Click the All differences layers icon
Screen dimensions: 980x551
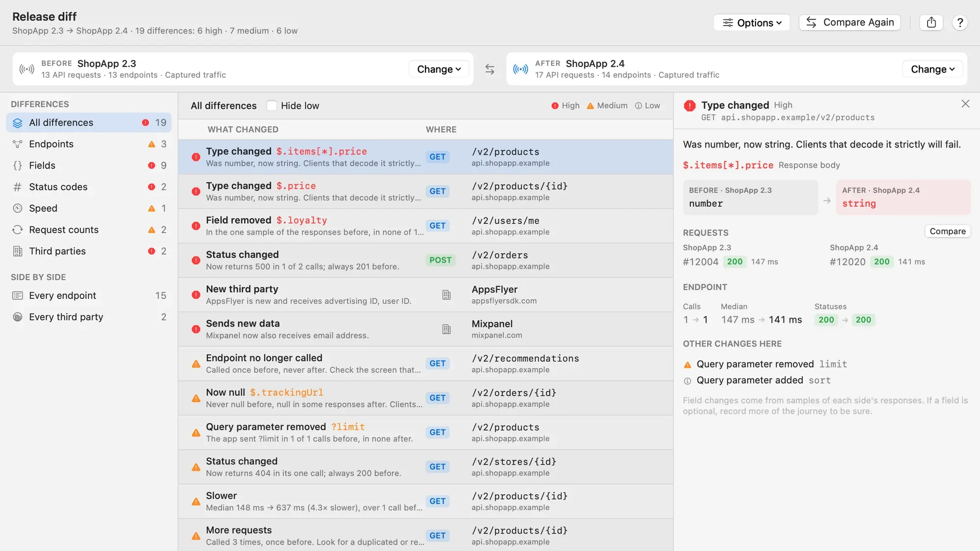click(18, 122)
